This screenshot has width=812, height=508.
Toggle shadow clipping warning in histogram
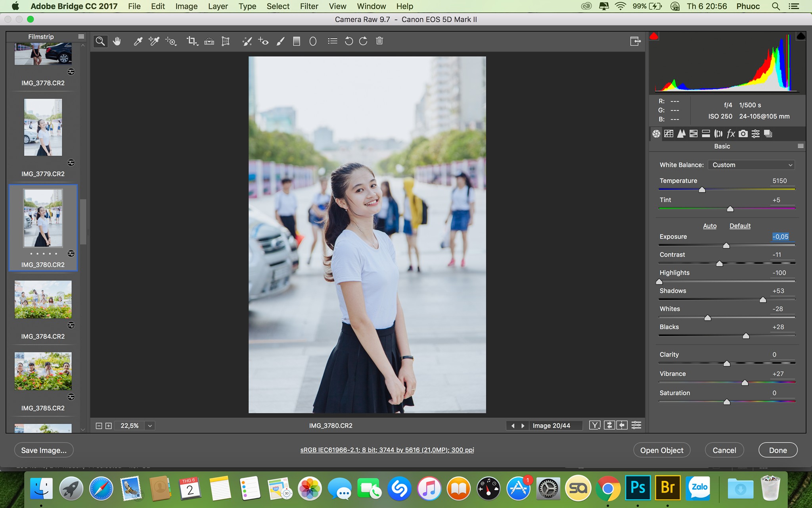point(654,37)
